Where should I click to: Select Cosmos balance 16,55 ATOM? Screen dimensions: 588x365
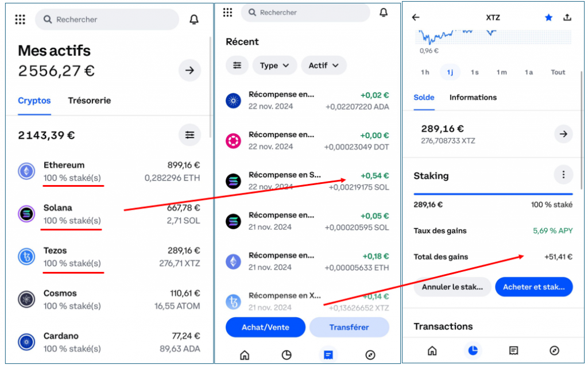coord(177,306)
